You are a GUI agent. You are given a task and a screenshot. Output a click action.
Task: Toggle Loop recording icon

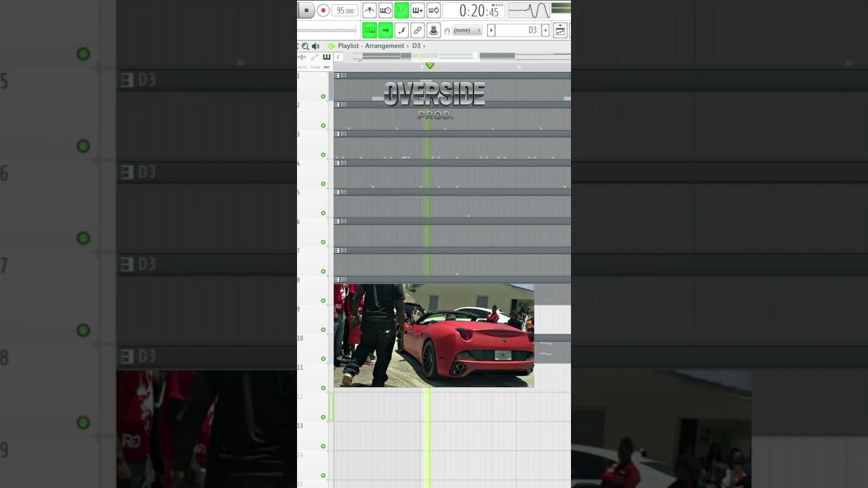(x=433, y=10)
